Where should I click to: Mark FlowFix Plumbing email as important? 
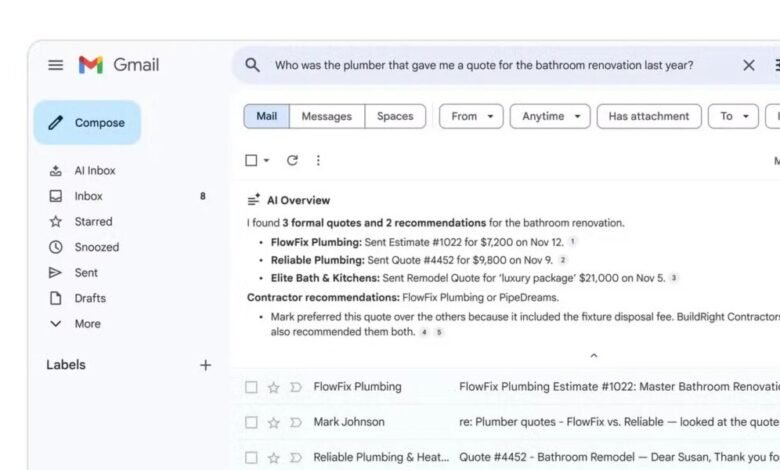[x=295, y=387]
